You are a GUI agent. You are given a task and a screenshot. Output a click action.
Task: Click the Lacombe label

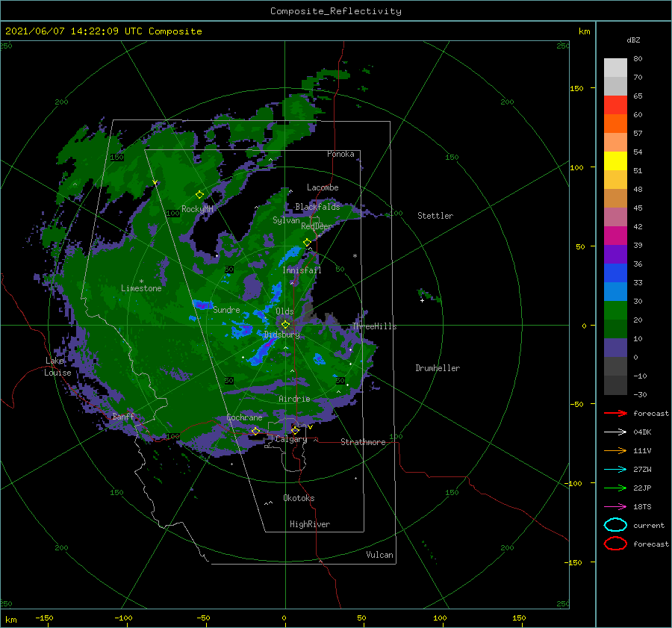pyautogui.click(x=323, y=187)
